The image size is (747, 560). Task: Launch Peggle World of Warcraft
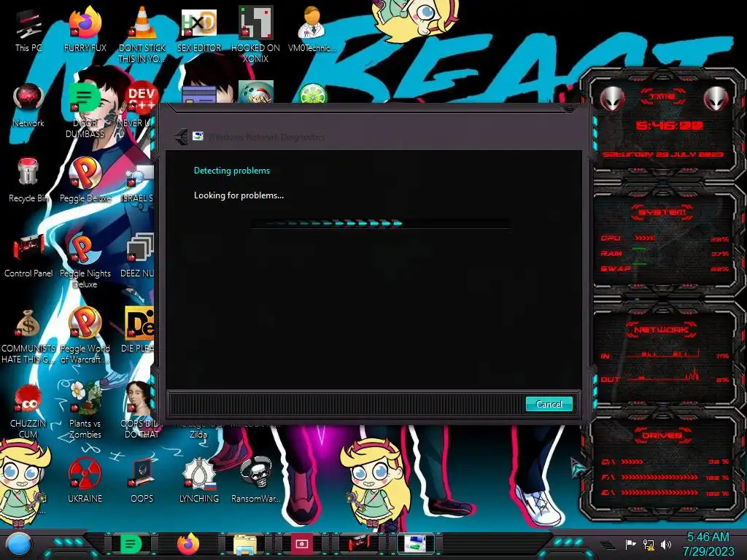pyautogui.click(x=85, y=335)
